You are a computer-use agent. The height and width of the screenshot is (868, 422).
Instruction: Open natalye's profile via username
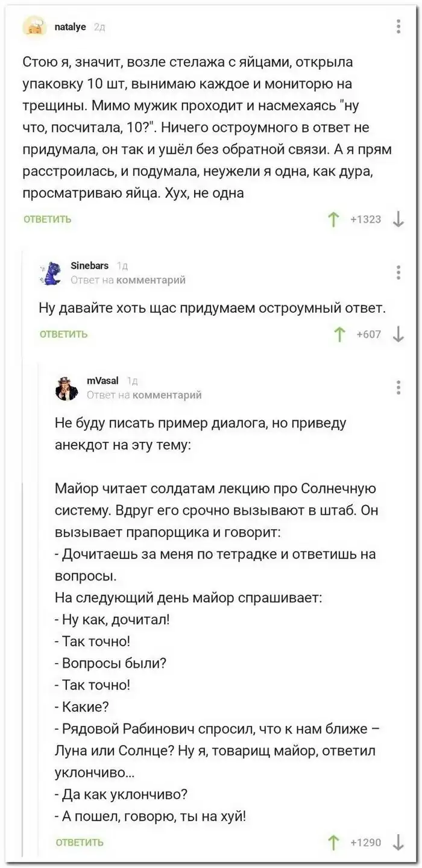coord(72,27)
